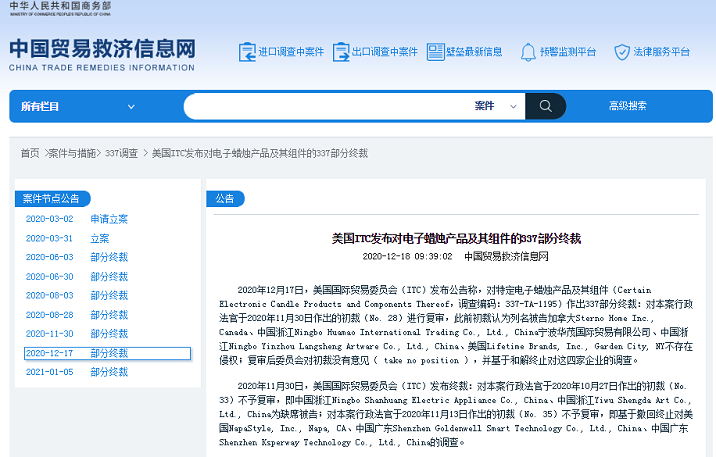The width and height of the screenshot is (716, 457).
Task: Open the 2020-03-31 立案 entry
Action: pos(68,238)
